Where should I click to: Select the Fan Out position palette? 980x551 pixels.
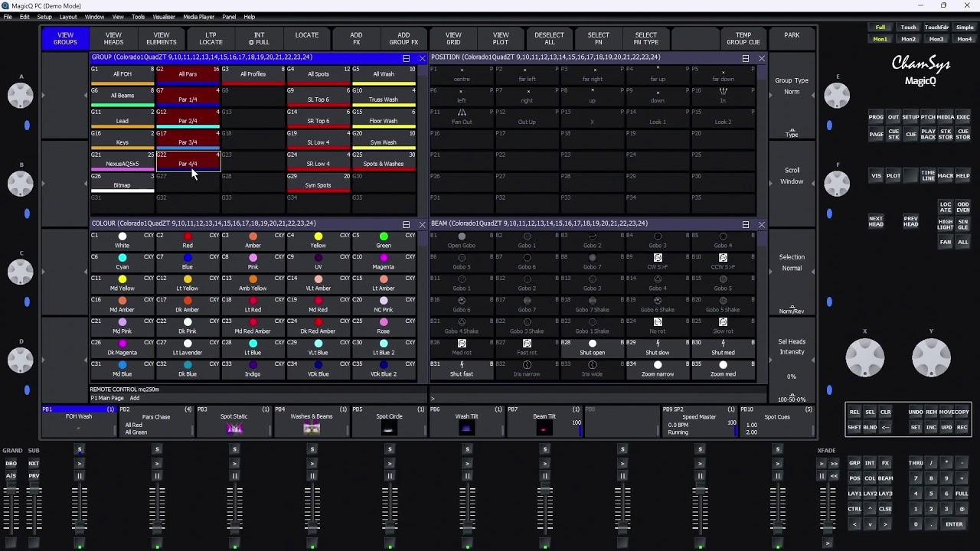click(462, 116)
